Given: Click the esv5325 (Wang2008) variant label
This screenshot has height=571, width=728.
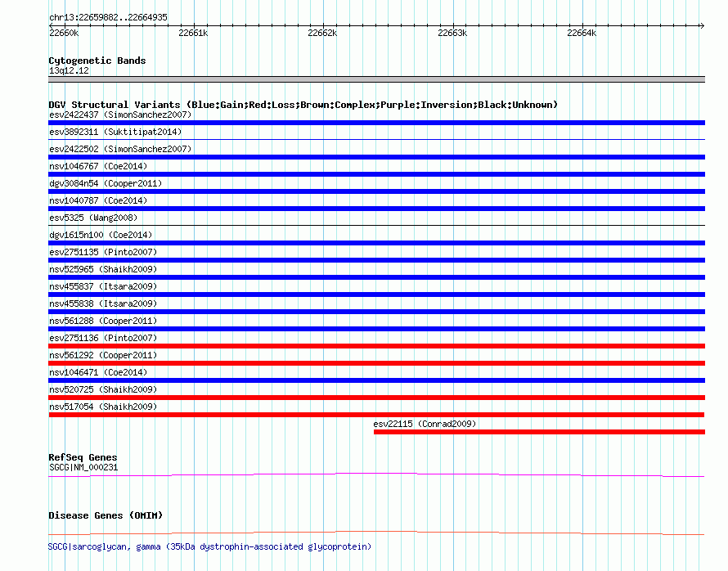Looking at the screenshot, I should 93,218.
